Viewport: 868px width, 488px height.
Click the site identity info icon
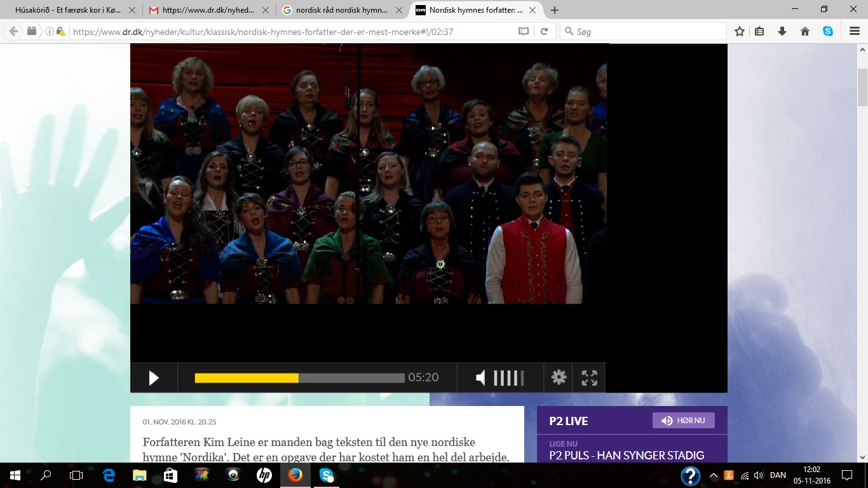(50, 31)
